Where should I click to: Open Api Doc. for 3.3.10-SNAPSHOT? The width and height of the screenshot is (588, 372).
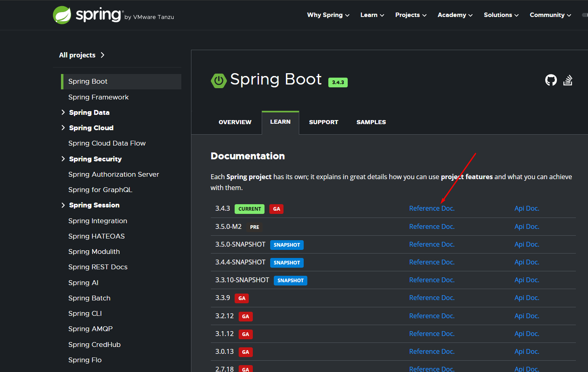point(527,280)
